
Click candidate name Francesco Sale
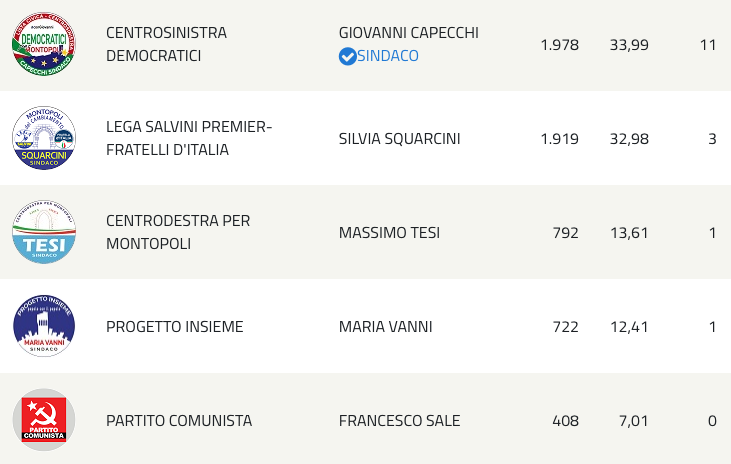(399, 421)
